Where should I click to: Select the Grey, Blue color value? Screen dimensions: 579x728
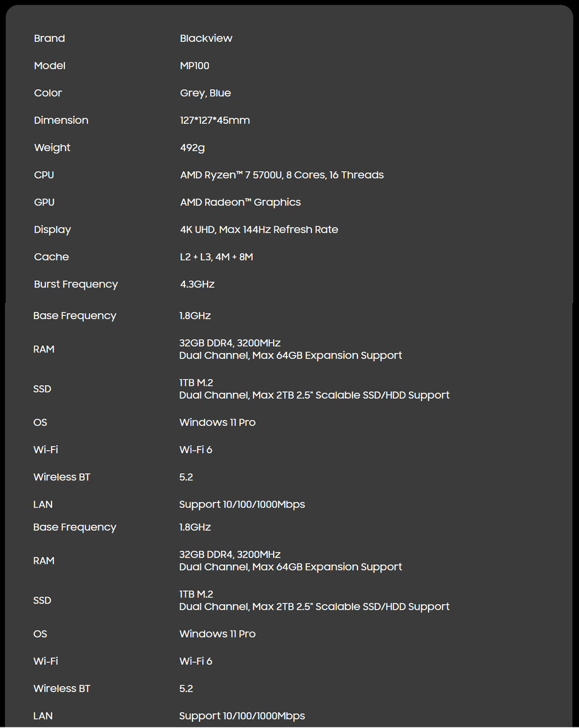click(x=205, y=93)
